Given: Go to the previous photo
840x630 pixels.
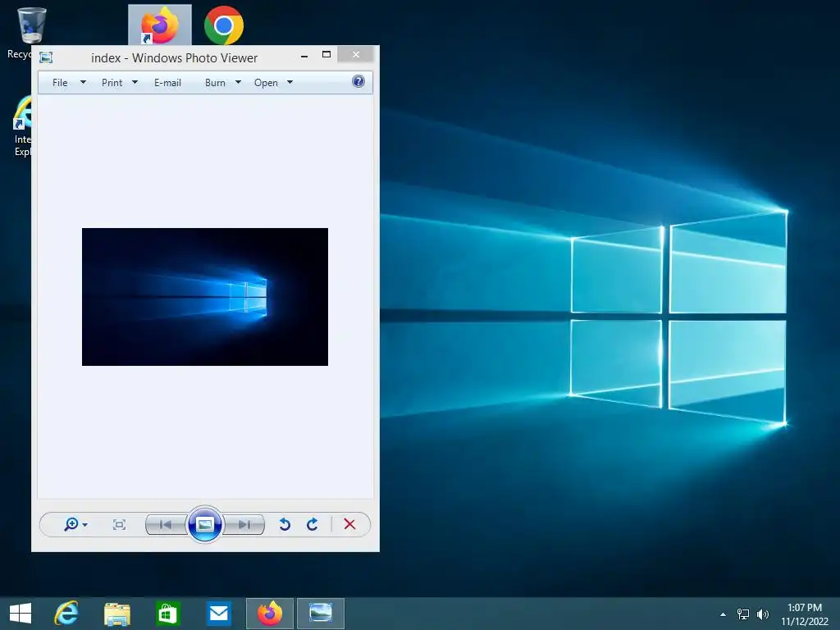Looking at the screenshot, I should pos(166,524).
